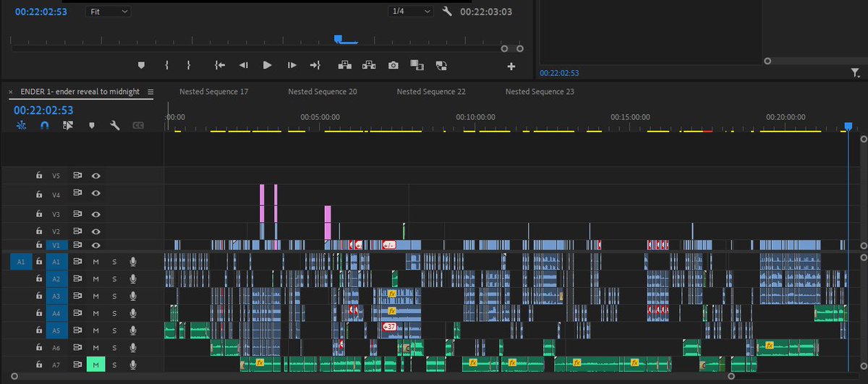Toggle V1 track output eye
Viewport: 868px width, 384px height.
[x=95, y=245]
